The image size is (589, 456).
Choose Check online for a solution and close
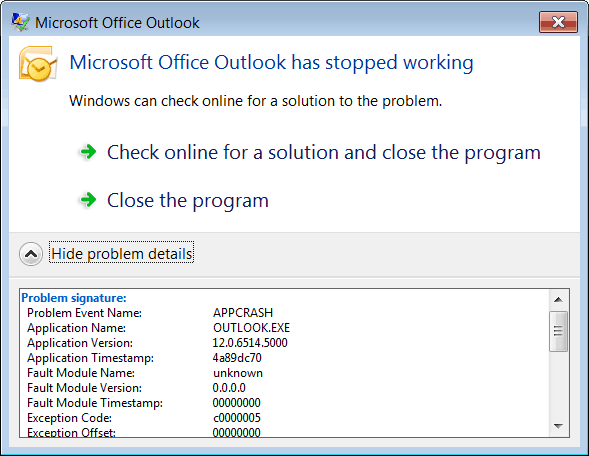324,153
